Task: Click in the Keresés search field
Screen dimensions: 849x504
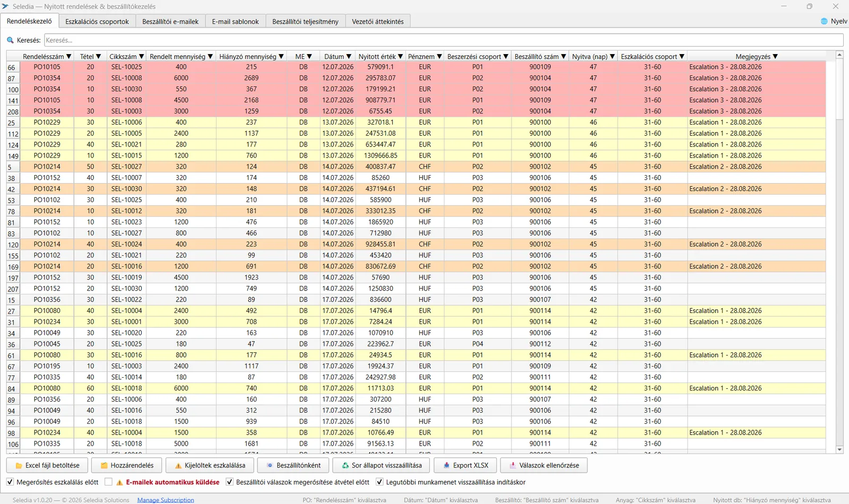Action: (x=444, y=40)
